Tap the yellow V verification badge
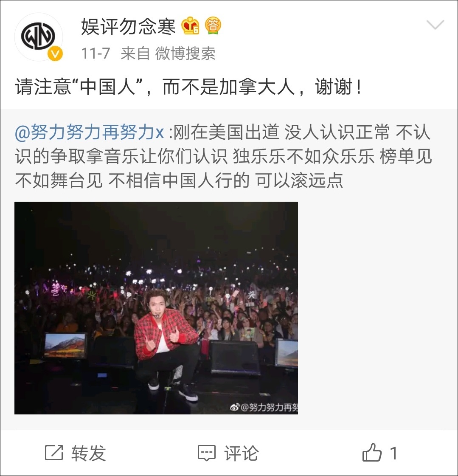458x476 pixels. tap(55, 54)
